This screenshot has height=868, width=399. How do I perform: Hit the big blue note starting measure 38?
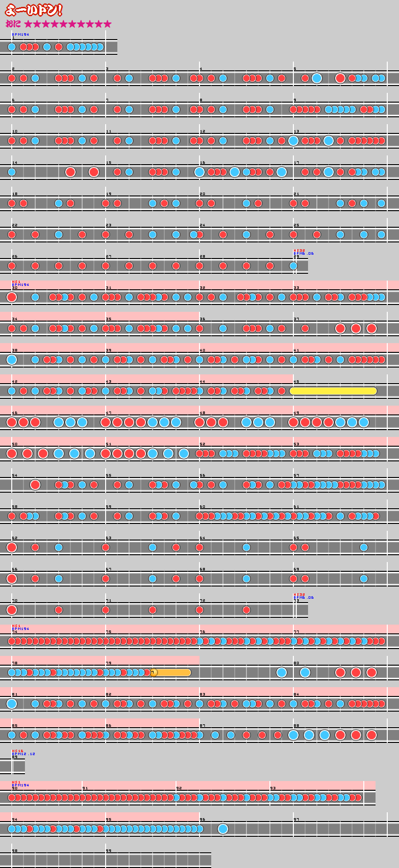12,360
